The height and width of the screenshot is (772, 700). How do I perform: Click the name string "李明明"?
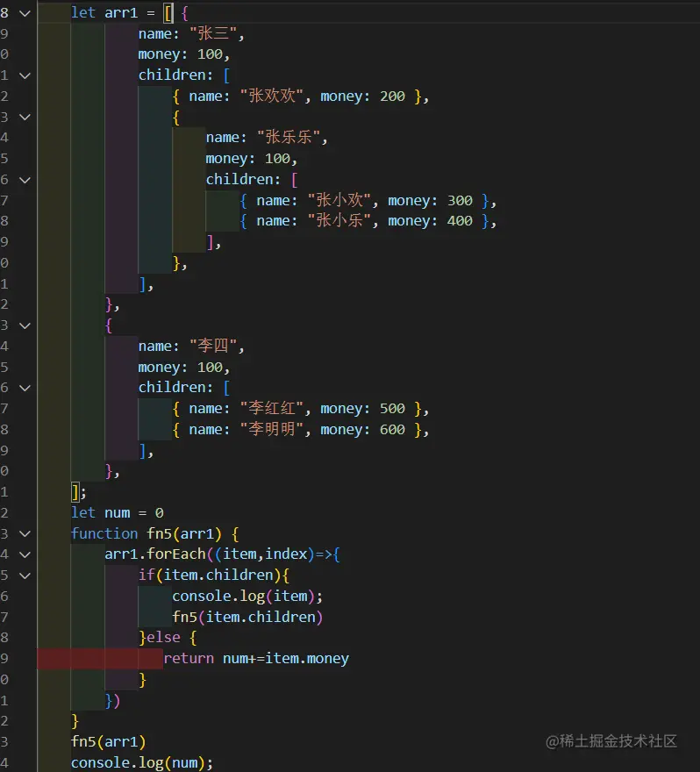pos(272,429)
